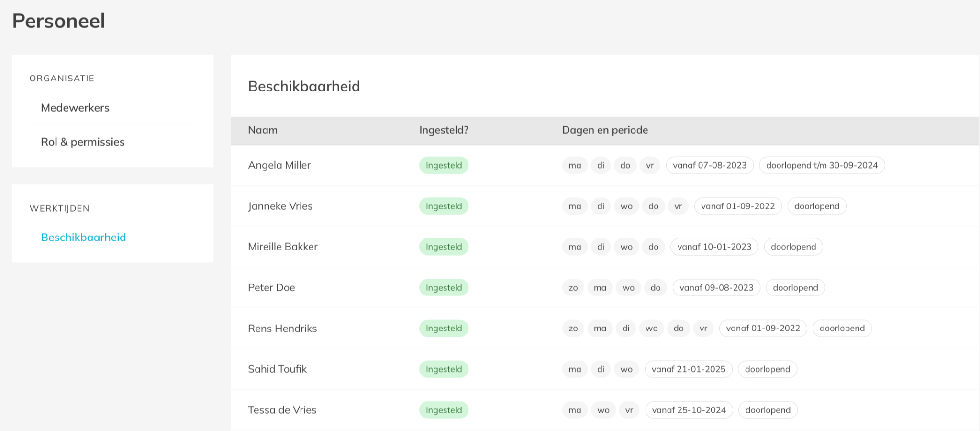Open Janneke Vries availability entry
This screenshot has height=431, width=980.
(280, 206)
